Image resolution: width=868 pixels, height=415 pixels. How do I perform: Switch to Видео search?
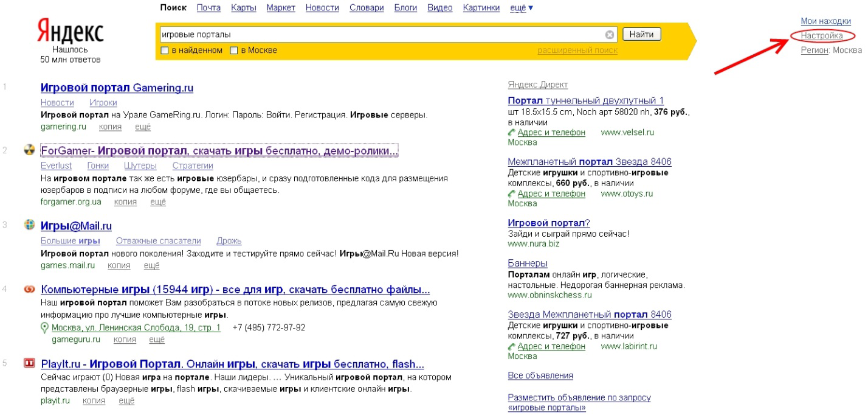coord(439,8)
